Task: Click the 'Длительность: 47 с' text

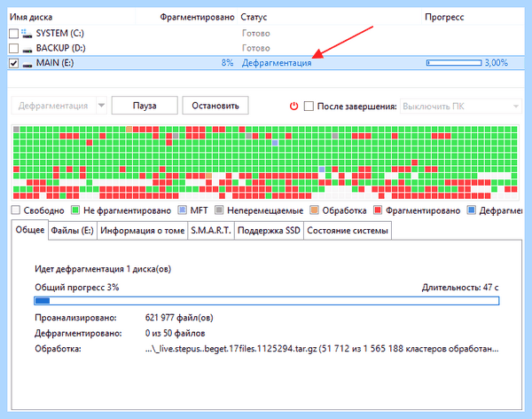Action: [x=460, y=288]
